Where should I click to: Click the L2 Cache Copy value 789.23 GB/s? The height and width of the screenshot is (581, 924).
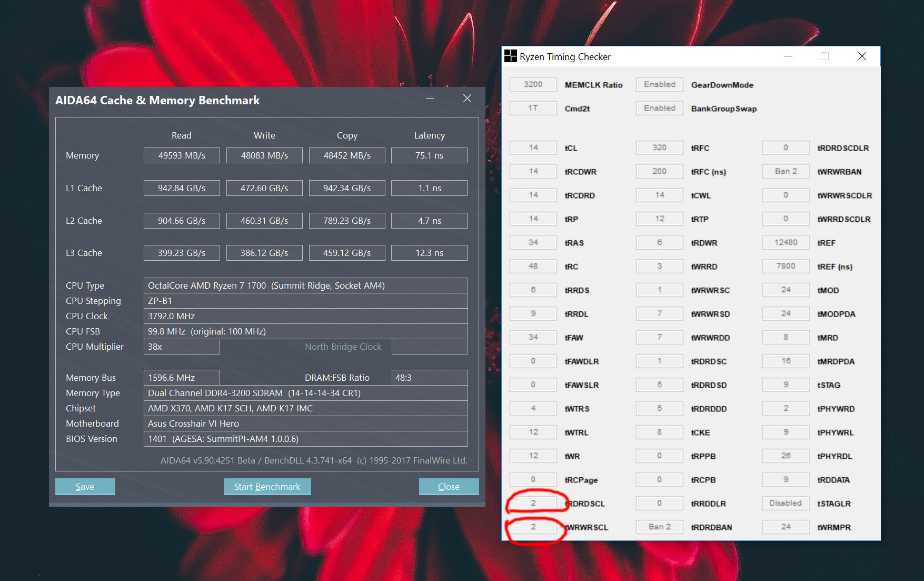[347, 221]
